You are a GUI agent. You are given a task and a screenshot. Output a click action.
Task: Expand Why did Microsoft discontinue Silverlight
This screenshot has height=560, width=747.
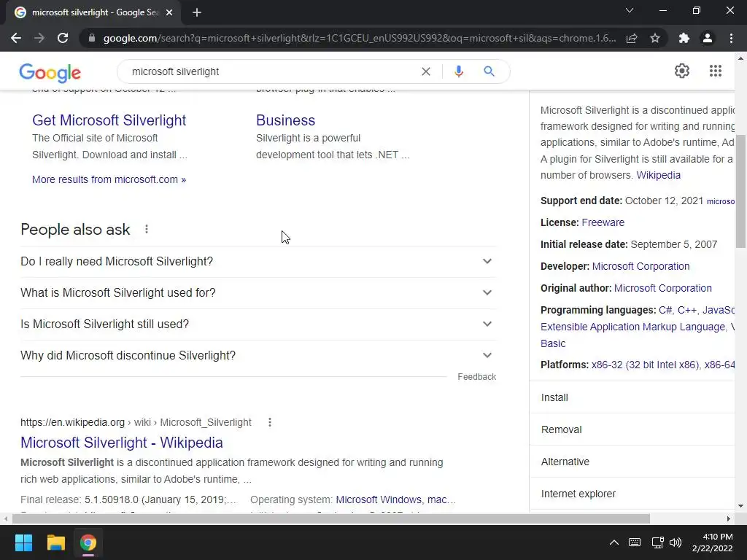point(258,356)
